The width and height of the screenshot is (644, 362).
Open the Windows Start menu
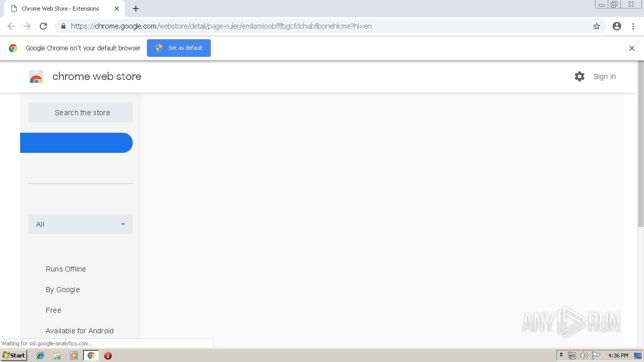point(14,355)
